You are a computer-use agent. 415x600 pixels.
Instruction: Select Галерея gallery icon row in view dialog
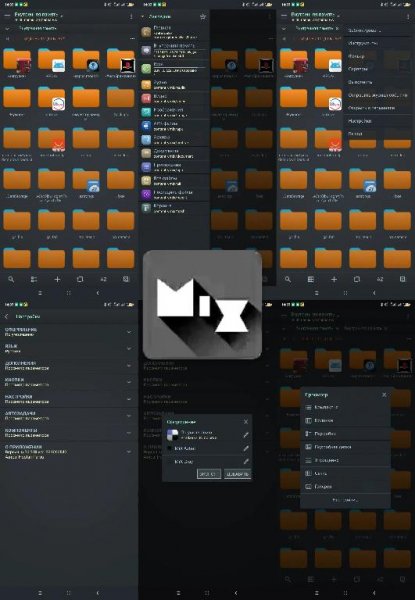point(345,487)
